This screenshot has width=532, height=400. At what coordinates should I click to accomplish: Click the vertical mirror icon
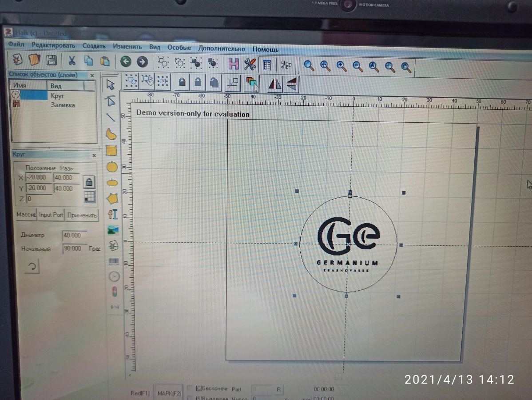(x=291, y=84)
